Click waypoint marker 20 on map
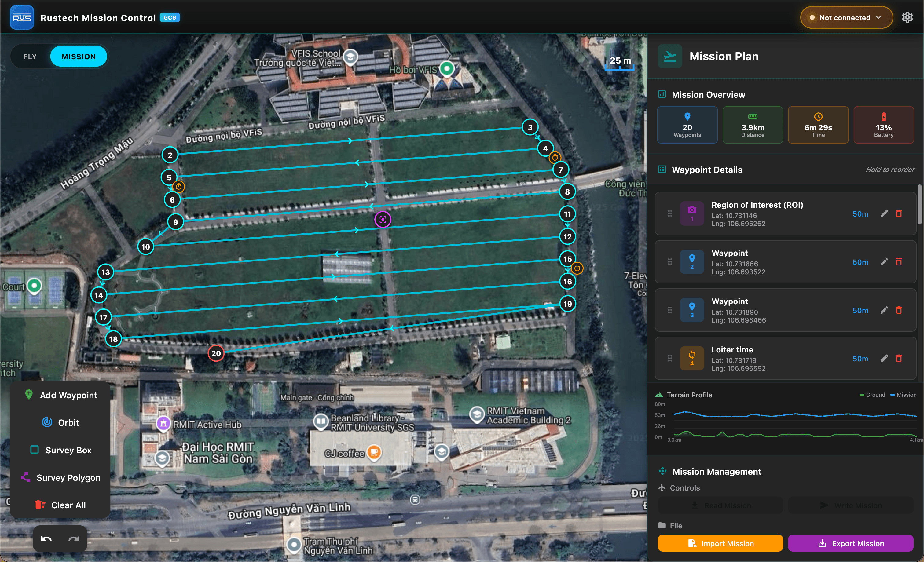924x562 pixels. [216, 353]
